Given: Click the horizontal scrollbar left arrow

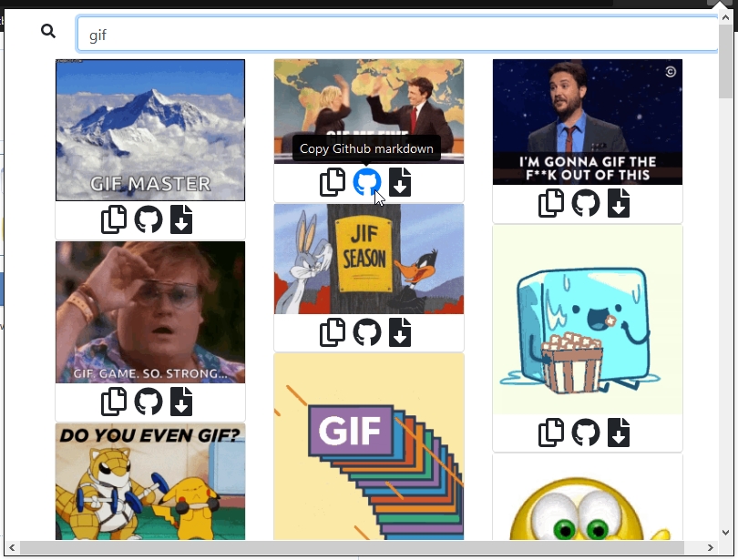Looking at the screenshot, I should point(12,547).
